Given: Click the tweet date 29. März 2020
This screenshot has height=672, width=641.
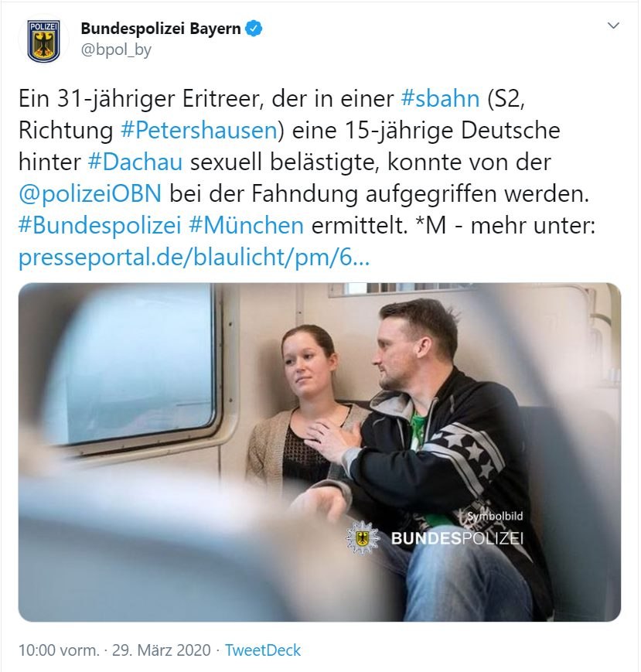Looking at the screenshot, I should pyautogui.click(x=162, y=650).
